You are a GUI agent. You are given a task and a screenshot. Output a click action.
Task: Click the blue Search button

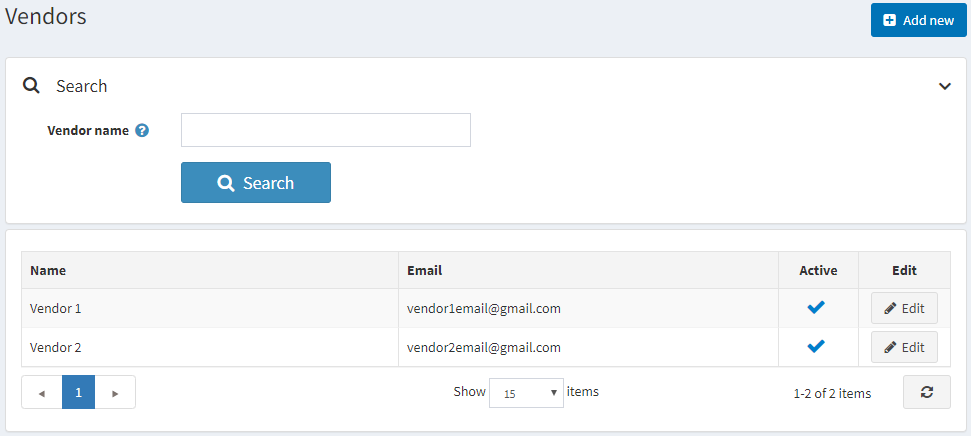click(255, 183)
